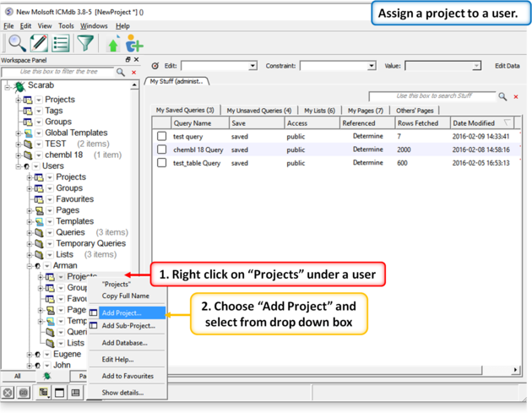Click the 'search Stuff' input box

(432, 96)
